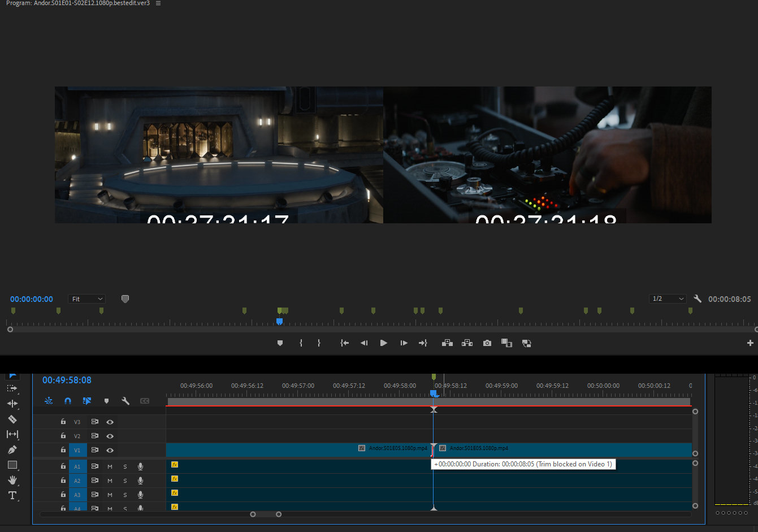Step forward one frame

click(x=404, y=343)
